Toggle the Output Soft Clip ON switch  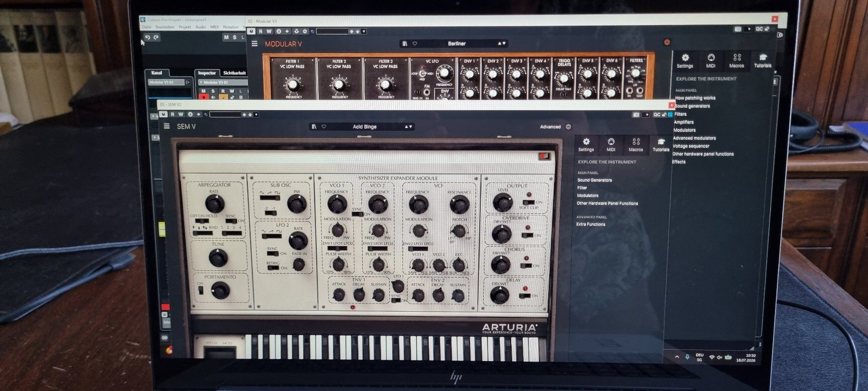(529, 202)
